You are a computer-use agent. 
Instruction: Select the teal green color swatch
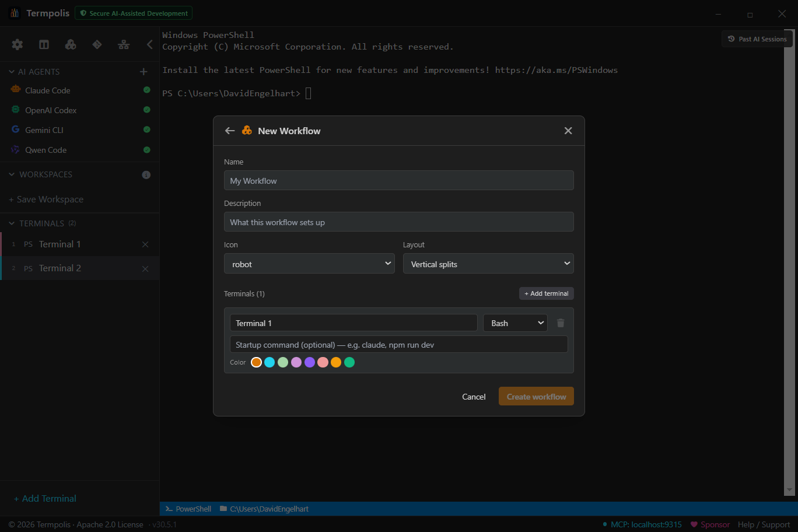349,362
